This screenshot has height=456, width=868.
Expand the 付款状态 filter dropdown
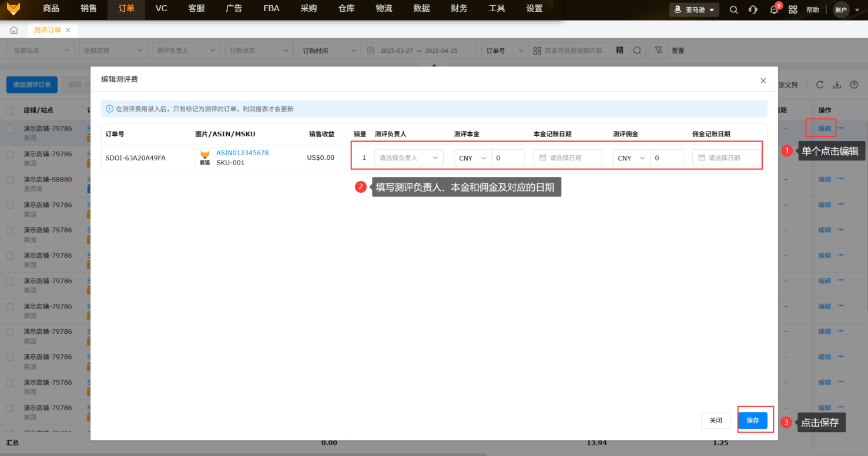coord(259,51)
